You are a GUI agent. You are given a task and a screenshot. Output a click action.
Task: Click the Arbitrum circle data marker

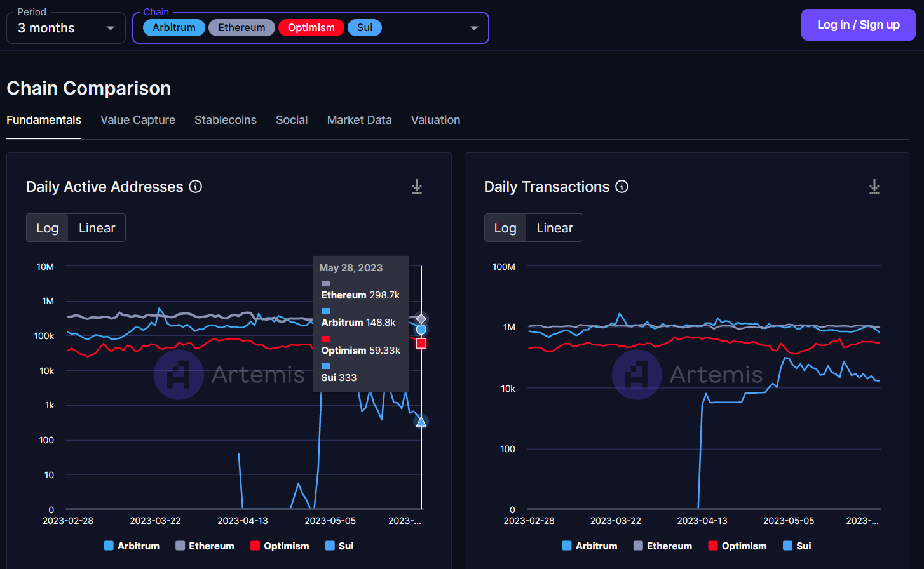pyautogui.click(x=421, y=330)
